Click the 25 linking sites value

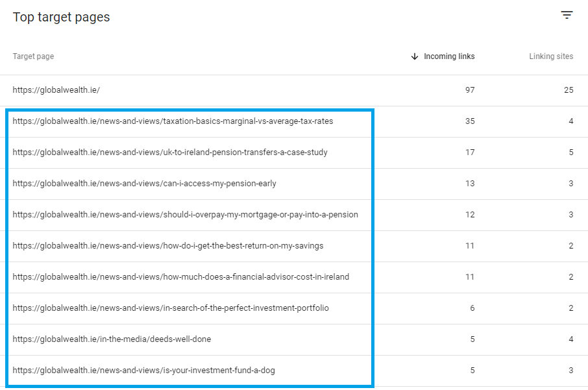(568, 90)
